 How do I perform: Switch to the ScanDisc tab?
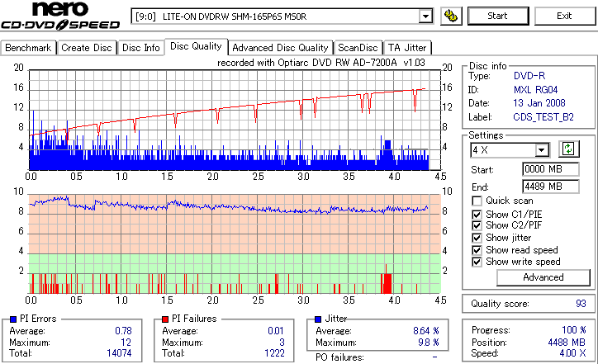tap(358, 48)
